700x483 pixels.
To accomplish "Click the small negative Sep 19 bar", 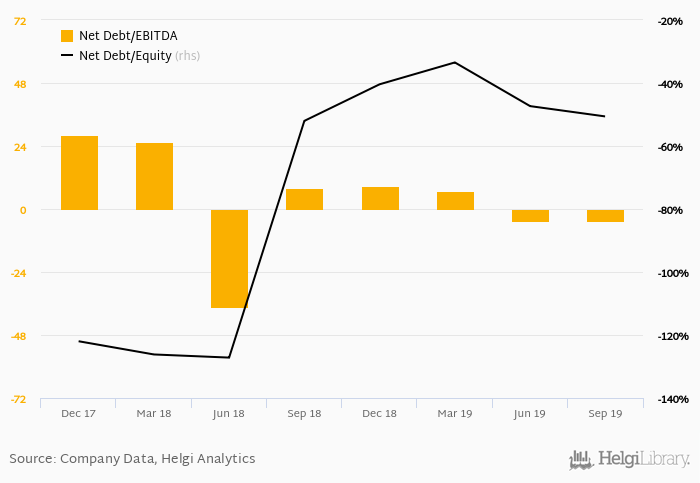I will pyautogui.click(x=605, y=216).
